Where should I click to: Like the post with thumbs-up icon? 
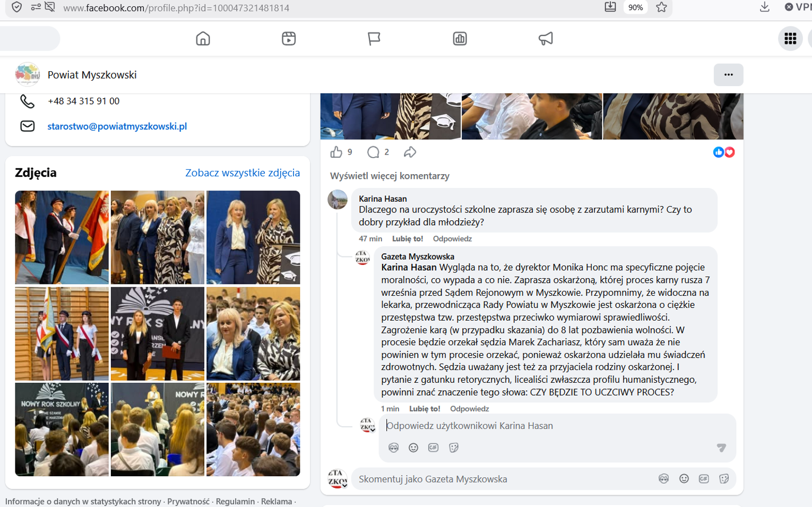point(336,152)
